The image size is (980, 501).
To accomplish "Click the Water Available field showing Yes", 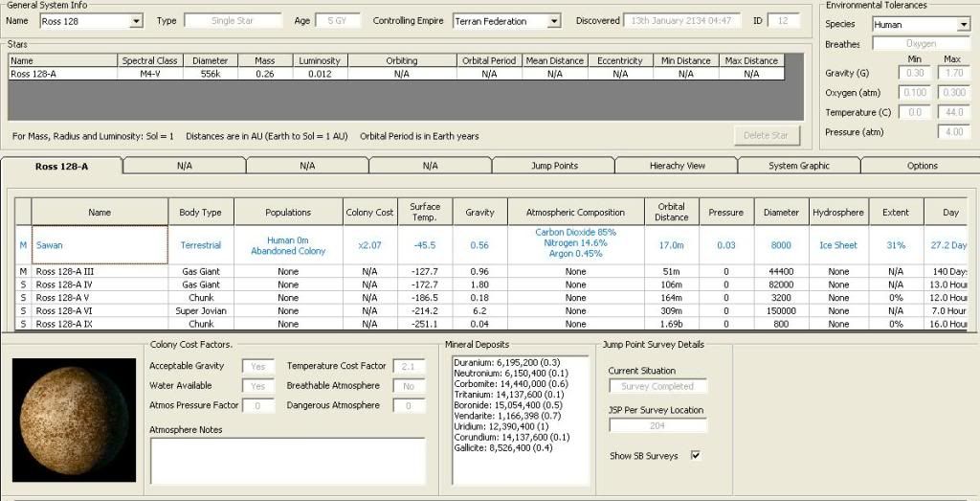I will pos(258,386).
